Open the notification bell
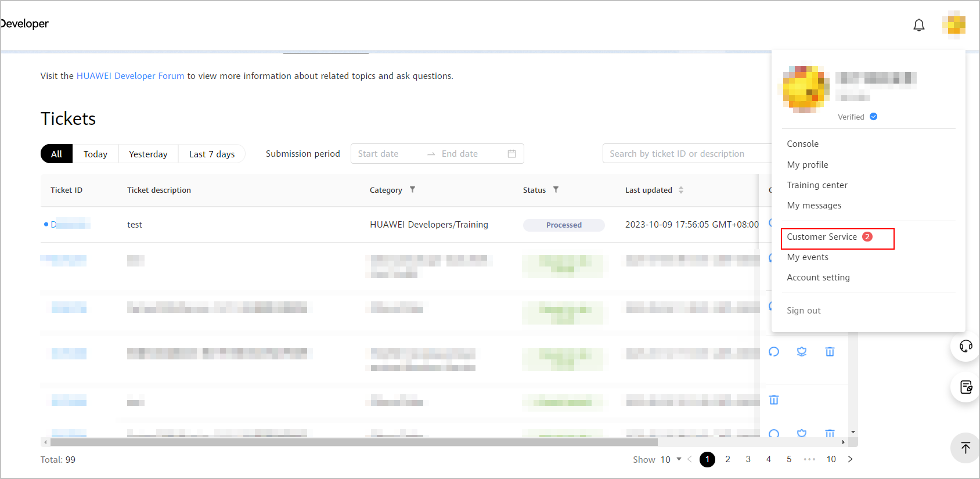Image resolution: width=980 pixels, height=479 pixels. [918, 25]
